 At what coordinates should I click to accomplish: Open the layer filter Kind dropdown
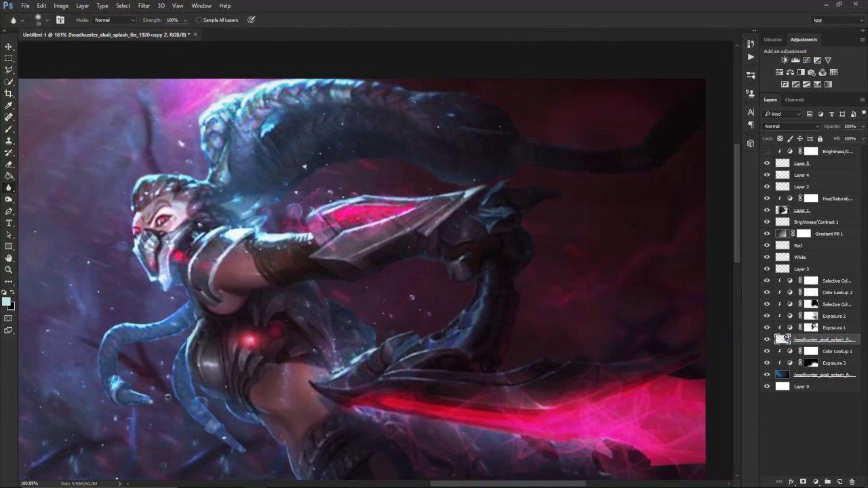point(783,114)
